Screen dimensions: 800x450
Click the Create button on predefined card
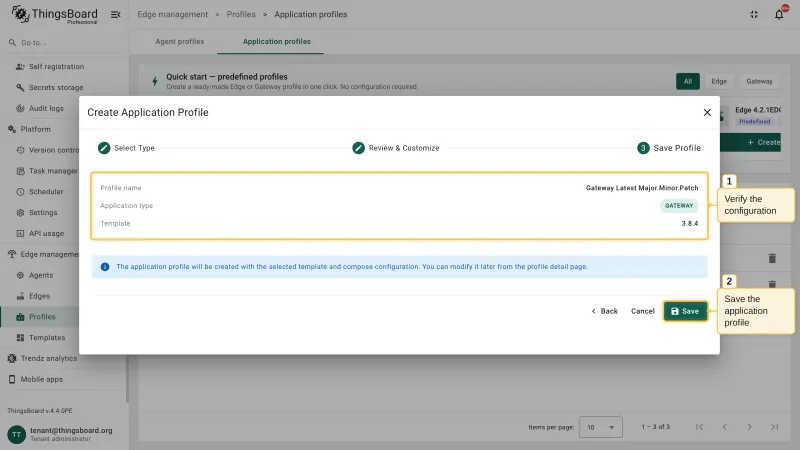[x=751, y=142]
